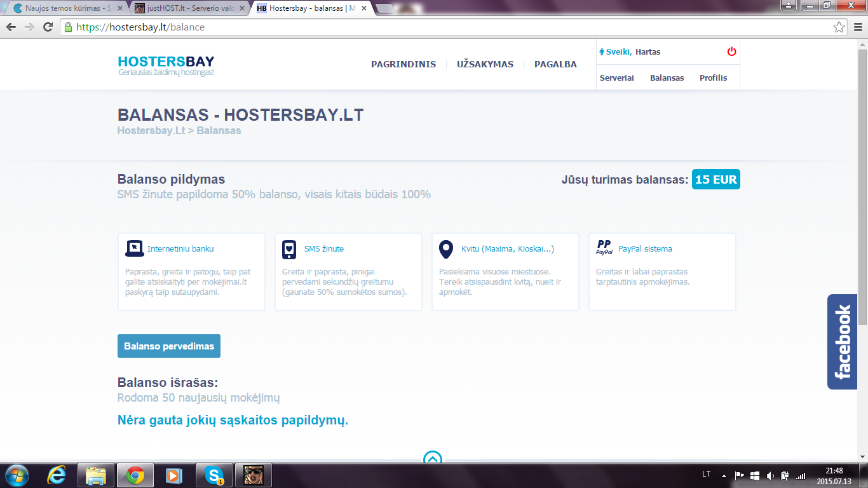Open Internet Explorer from the taskbar

[57, 475]
